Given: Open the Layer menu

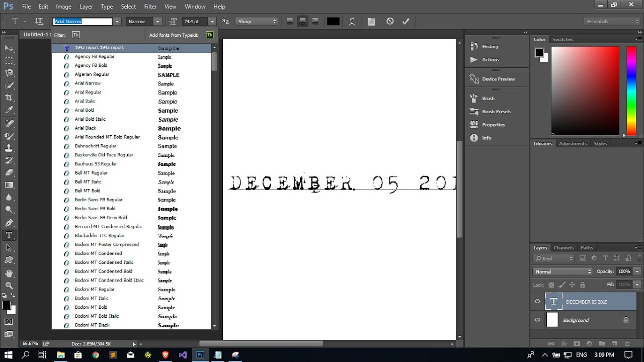Looking at the screenshot, I should [x=86, y=7].
